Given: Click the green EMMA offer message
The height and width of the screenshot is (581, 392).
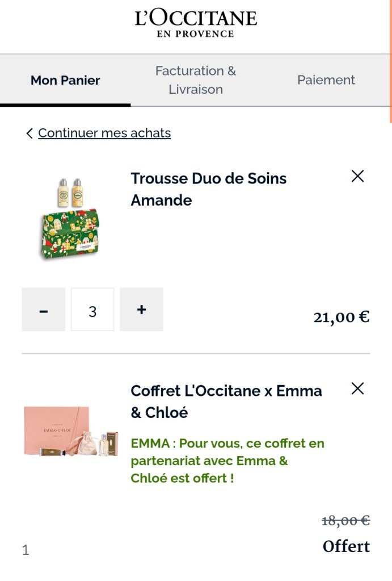Looking at the screenshot, I should click(x=227, y=461).
